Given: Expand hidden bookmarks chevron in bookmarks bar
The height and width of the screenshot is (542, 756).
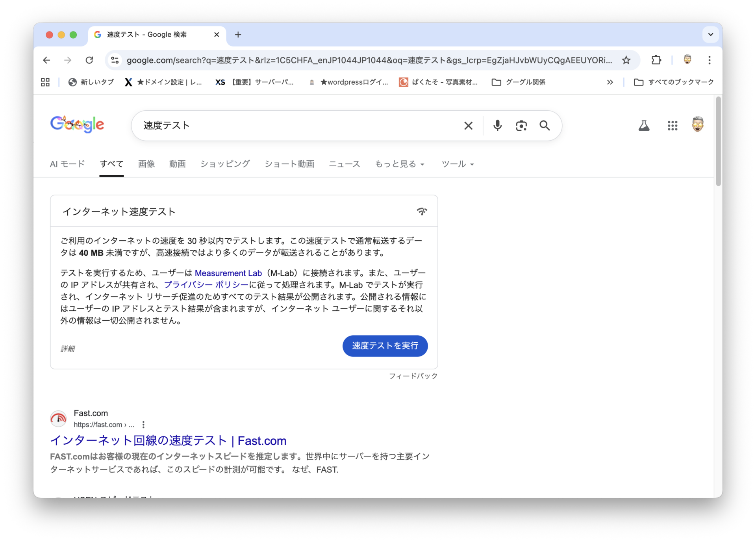Looking at the screenshot, I should point(610,82).
